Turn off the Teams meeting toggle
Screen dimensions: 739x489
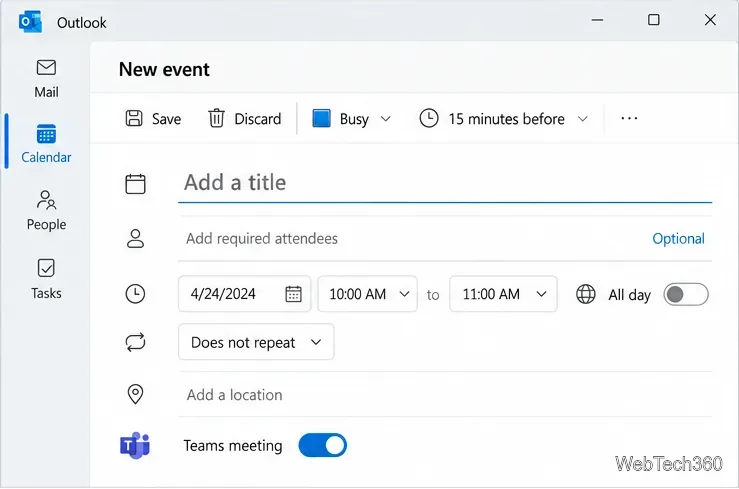click(x=323, y=445)
